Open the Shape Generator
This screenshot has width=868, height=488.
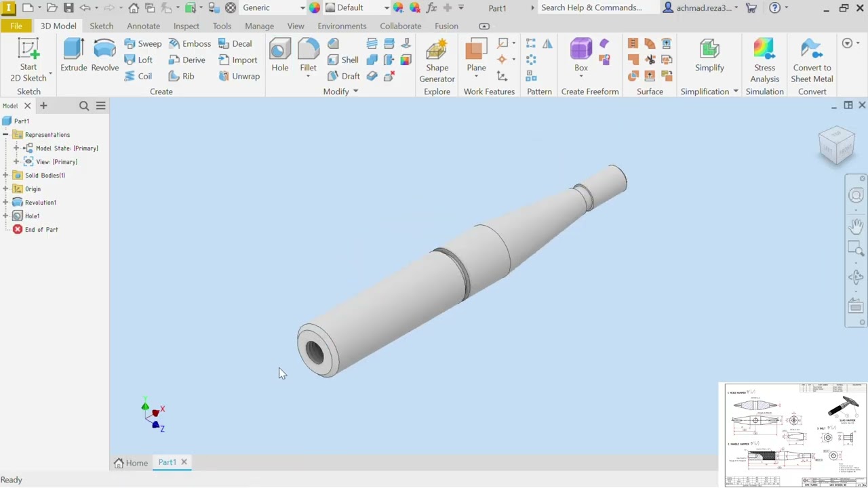coord(437,60)
